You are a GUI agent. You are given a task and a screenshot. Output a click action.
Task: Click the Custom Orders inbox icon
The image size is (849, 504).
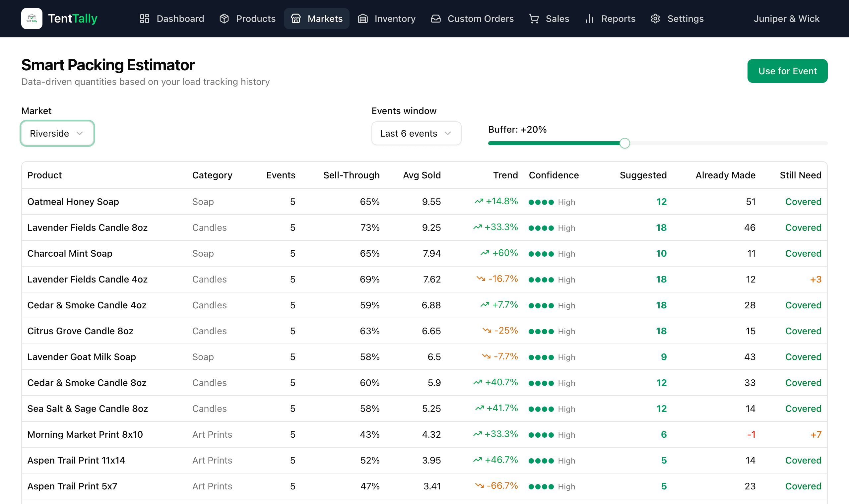(x=436, y=19)
